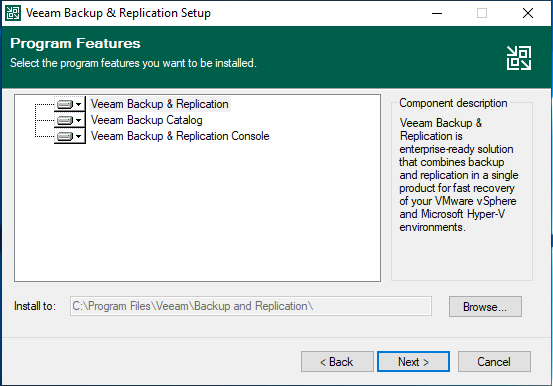Click the Browse... button

485,307
